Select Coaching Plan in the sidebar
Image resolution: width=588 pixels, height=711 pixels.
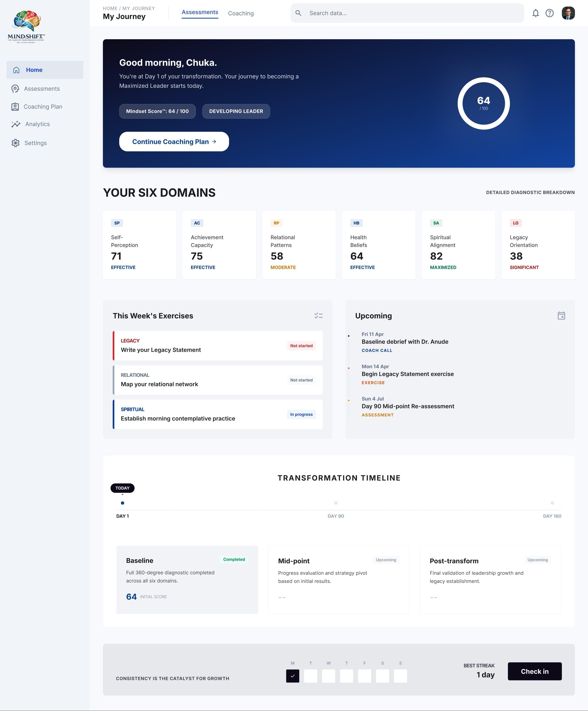[43, 106]
